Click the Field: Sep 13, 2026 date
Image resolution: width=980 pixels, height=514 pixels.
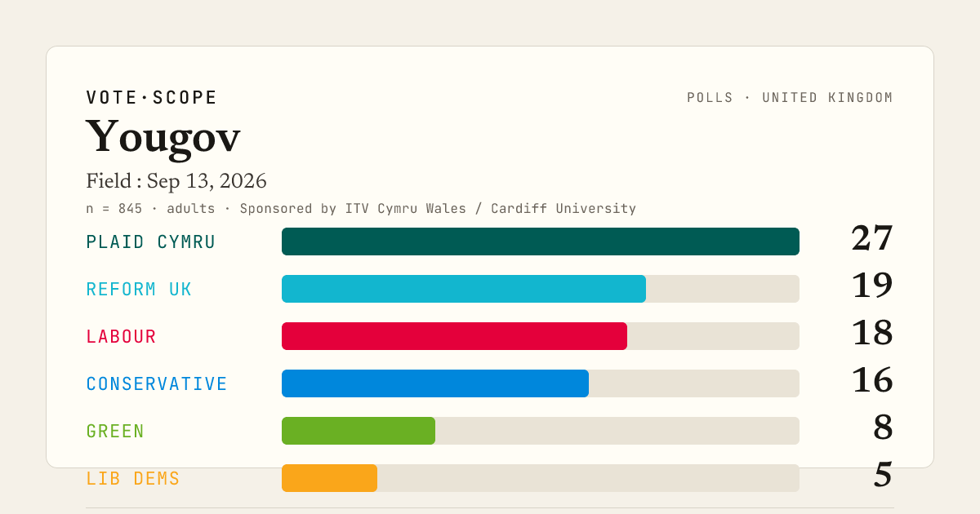coord(176,181)
